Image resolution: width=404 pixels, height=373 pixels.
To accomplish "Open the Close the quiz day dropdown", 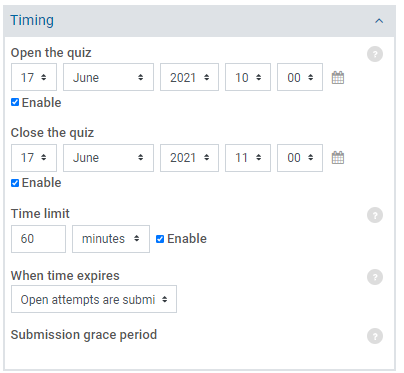I will click(34, 158).
